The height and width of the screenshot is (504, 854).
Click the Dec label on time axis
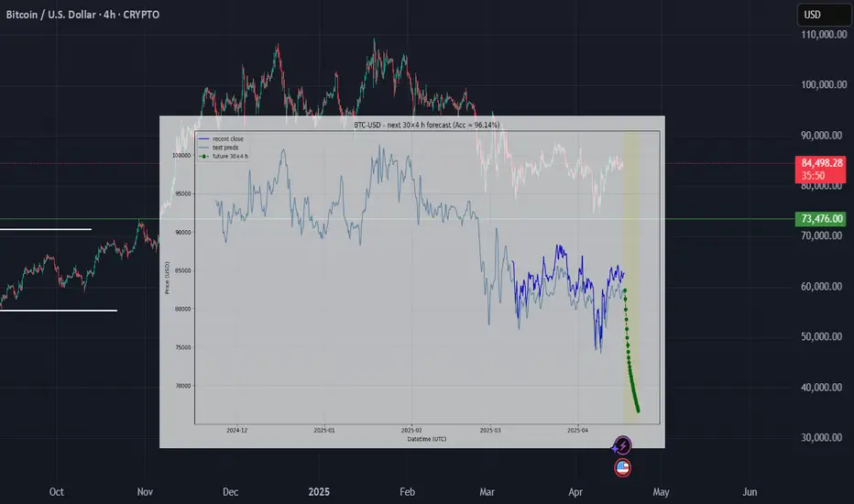click(230, 491)
